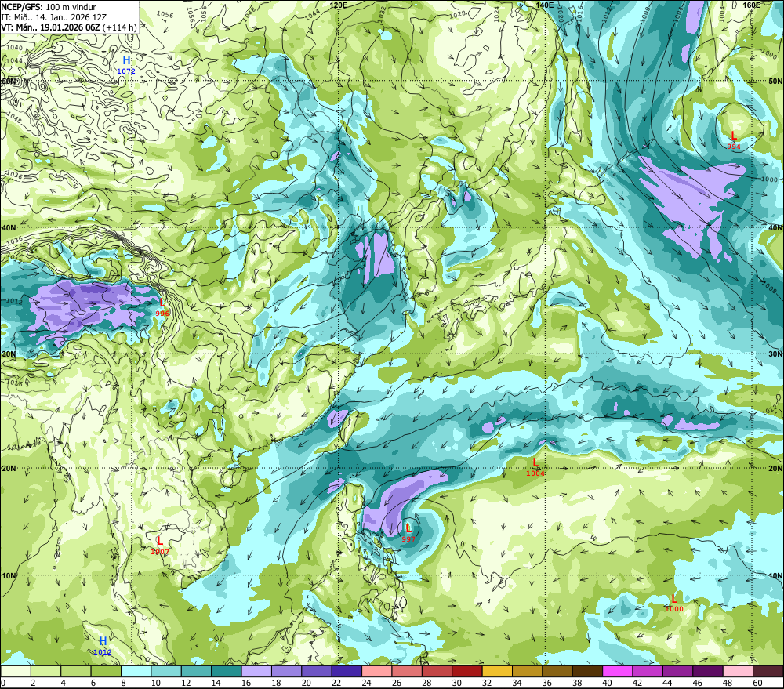Click the pale cyan legend swatch labeled 8
Screen dimensions: 784x689
pos(136,672)
